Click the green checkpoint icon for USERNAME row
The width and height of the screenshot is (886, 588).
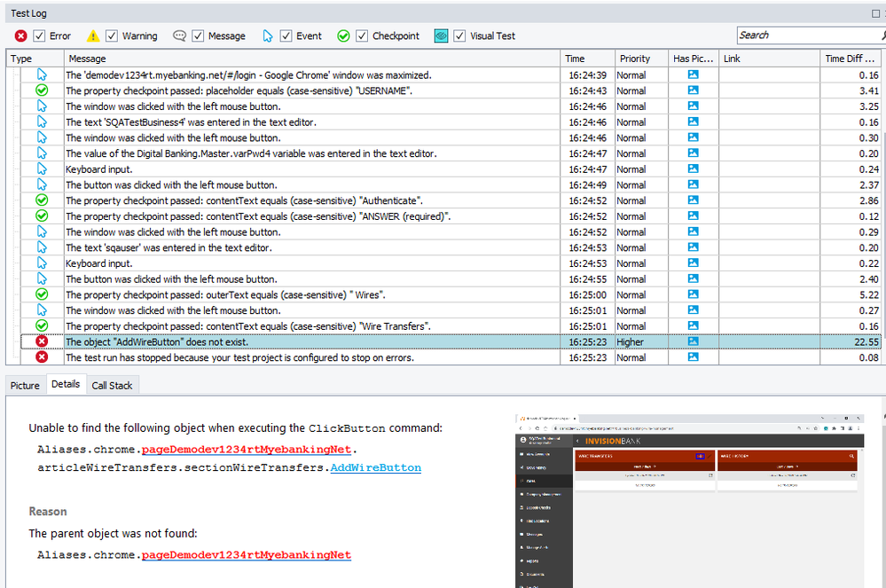click(x=42, y=90)
